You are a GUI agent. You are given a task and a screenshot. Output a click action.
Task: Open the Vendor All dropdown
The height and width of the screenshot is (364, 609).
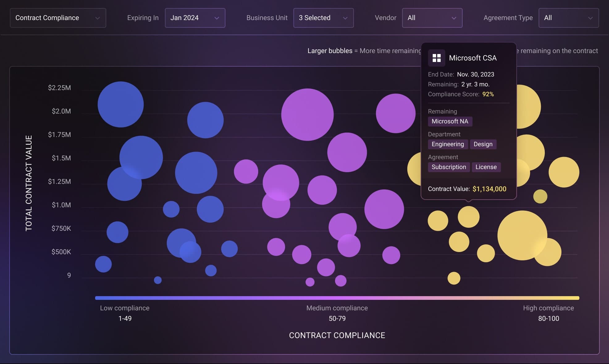(x=432, y=18)
